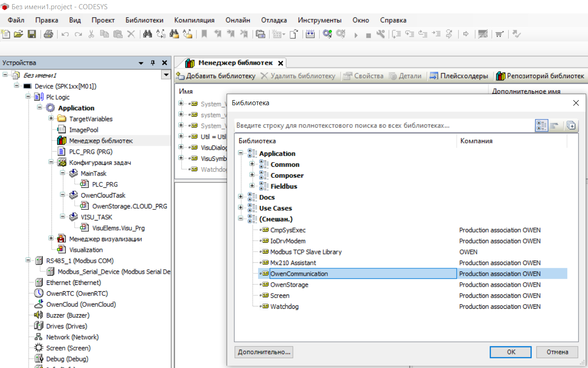Open Placeholders (Плейсхолдеры) in library manager
588x368 pixels.
pyautogui.click(x=459, y=76)
